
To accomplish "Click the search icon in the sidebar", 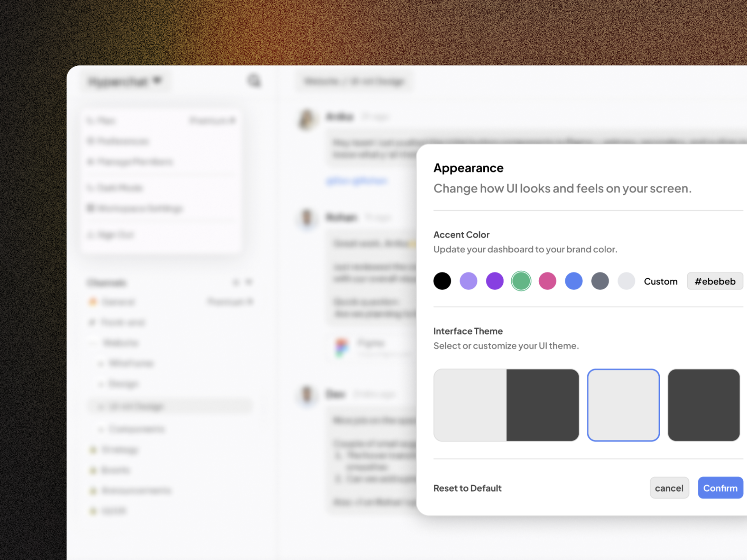I will (254, 80).
